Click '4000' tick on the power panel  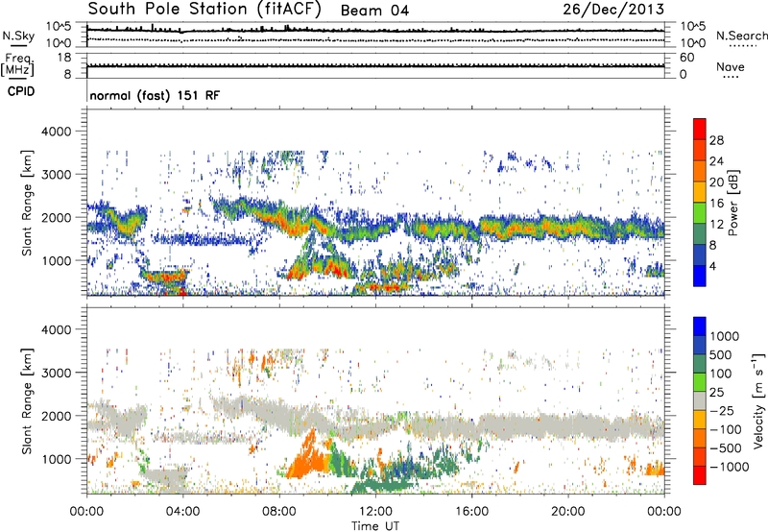point(57,132)
